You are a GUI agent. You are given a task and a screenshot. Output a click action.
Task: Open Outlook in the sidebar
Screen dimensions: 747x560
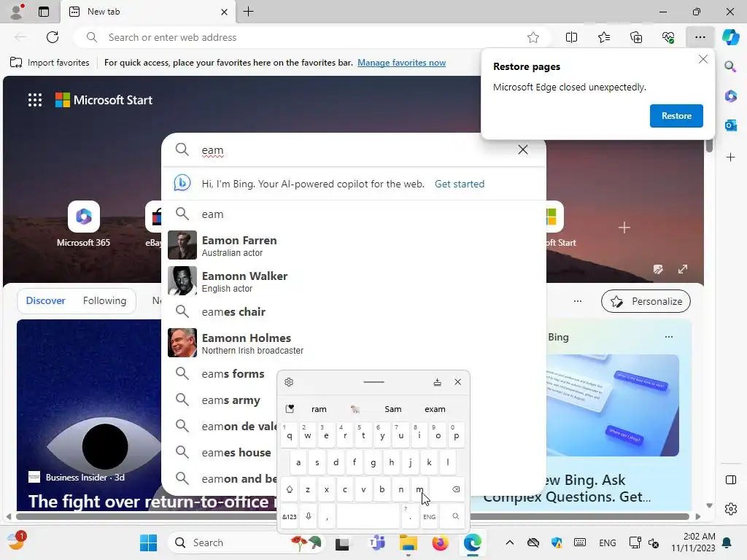(730, 125)
